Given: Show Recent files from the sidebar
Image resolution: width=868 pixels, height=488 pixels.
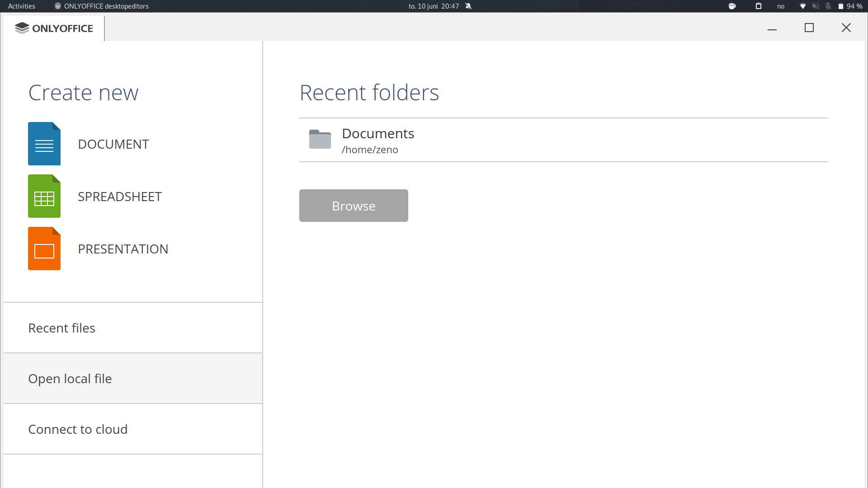Looking at the screenshot, I should [x=61, y=328].
